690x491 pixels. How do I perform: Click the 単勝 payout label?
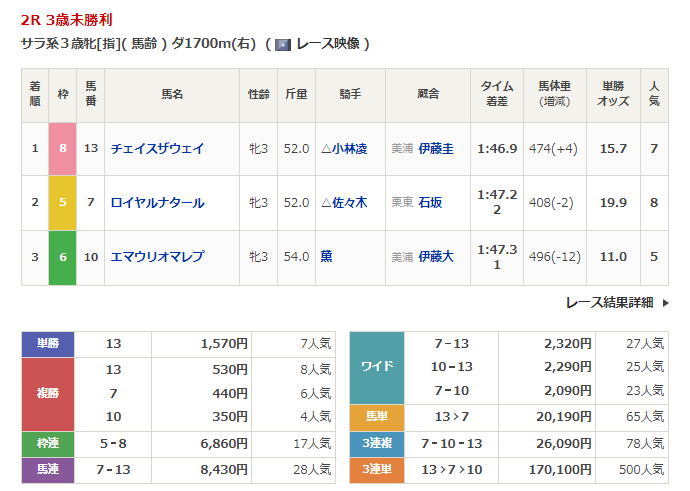click(48, 344)
